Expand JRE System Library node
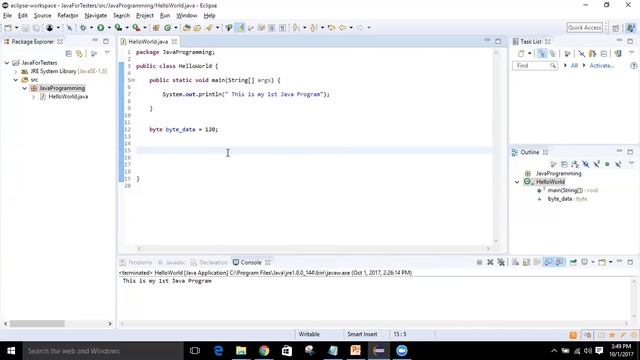 coord(16,71)
